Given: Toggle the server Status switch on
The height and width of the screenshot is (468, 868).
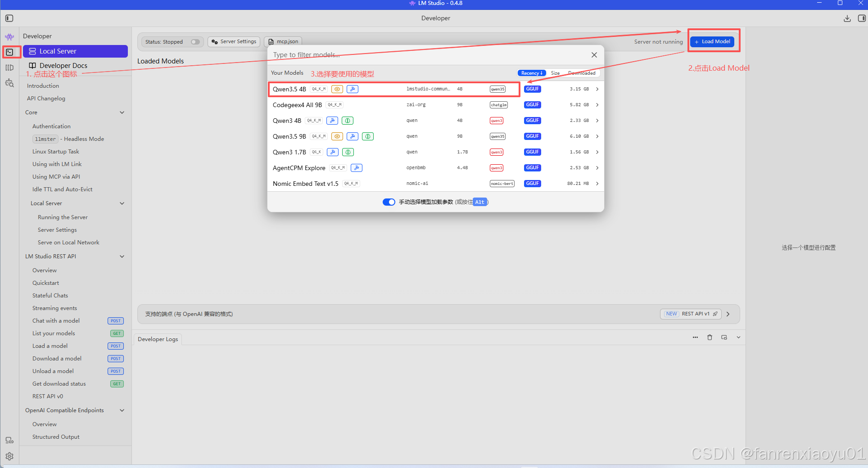Looking at the screenshot, I should [x=195, y=42].
